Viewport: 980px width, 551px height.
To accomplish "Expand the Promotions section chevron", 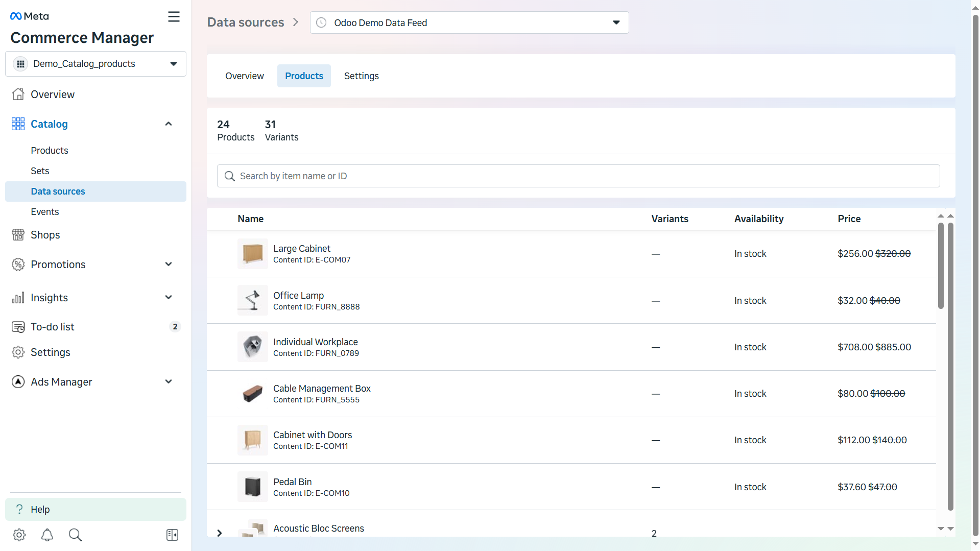I will tap(169, 264).
